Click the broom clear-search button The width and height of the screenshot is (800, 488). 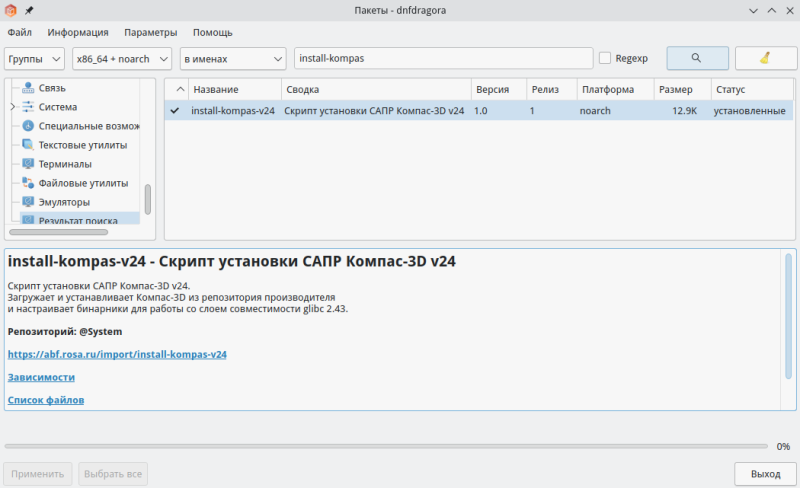pos(765,58)
